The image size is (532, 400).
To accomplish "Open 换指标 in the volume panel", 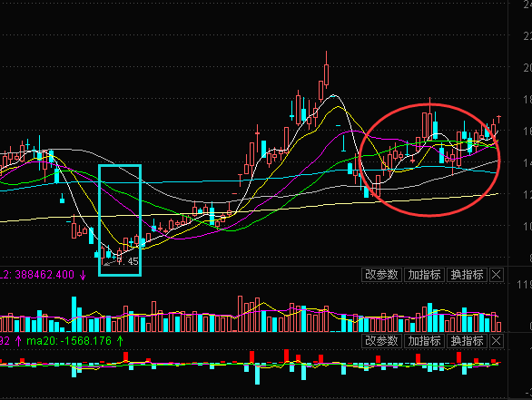I will pyautogui.click(x=467, y=275).
